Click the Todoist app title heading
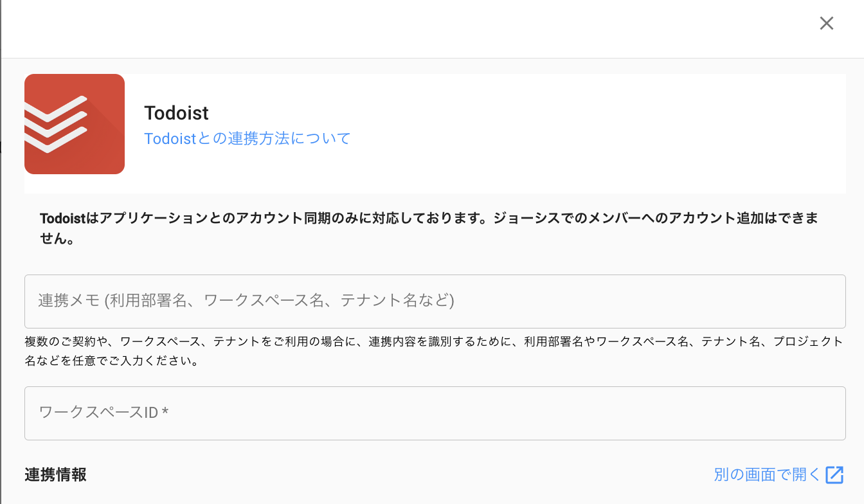The width and height of the screenshot is (864, 504). pos(176,113)
